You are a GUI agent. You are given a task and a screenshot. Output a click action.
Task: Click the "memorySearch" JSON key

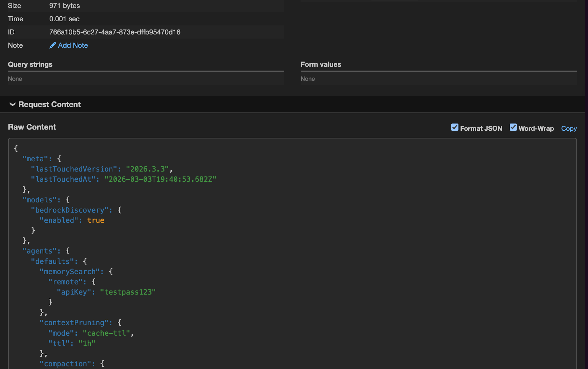[x=70, y=272]
